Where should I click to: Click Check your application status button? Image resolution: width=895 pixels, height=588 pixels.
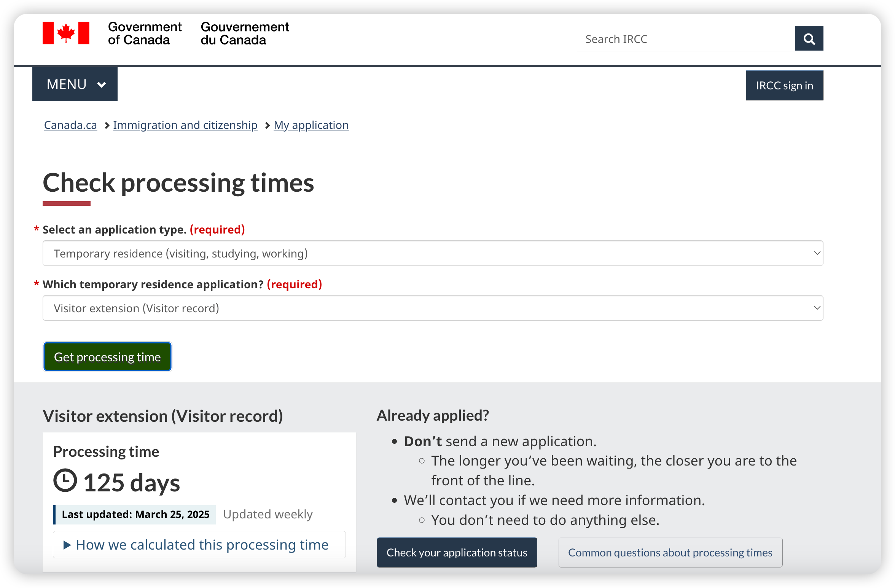(457, 552)
